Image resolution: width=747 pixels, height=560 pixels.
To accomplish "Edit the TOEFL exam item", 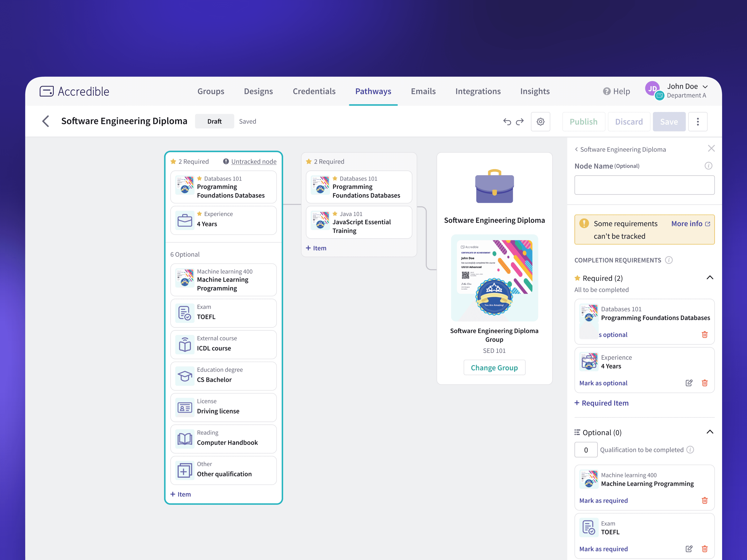I will pos(689,549).
